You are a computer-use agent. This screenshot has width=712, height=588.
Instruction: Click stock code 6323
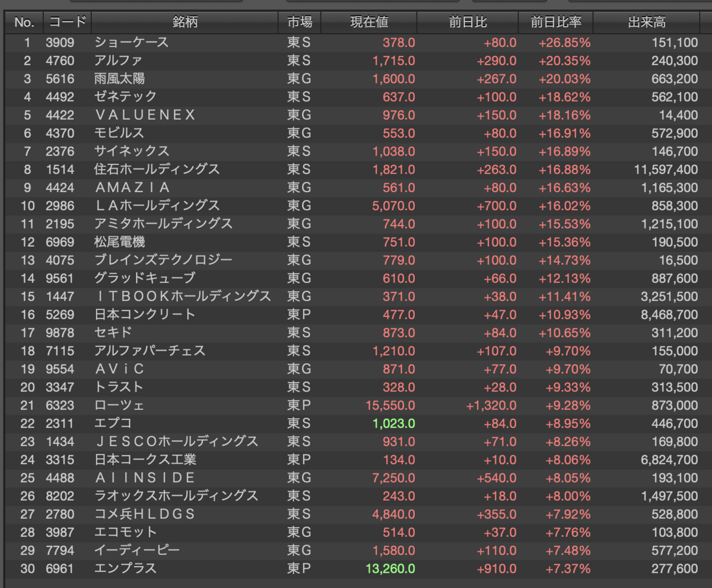tap(60, 405)
